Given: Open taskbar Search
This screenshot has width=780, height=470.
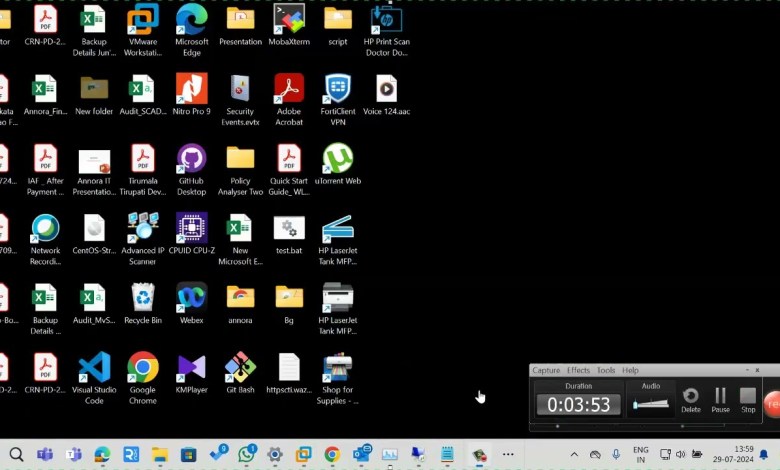Looking at the screenshot, I should (16, 454).
